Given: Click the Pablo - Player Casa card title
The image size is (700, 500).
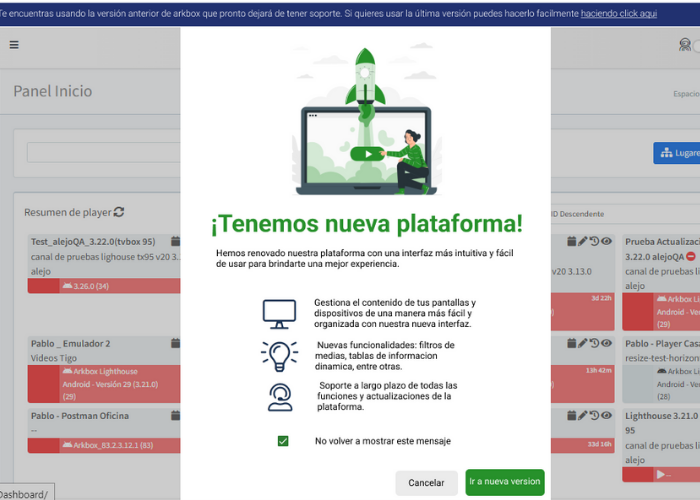Looking at the screenshot, I should coord(662,343).
